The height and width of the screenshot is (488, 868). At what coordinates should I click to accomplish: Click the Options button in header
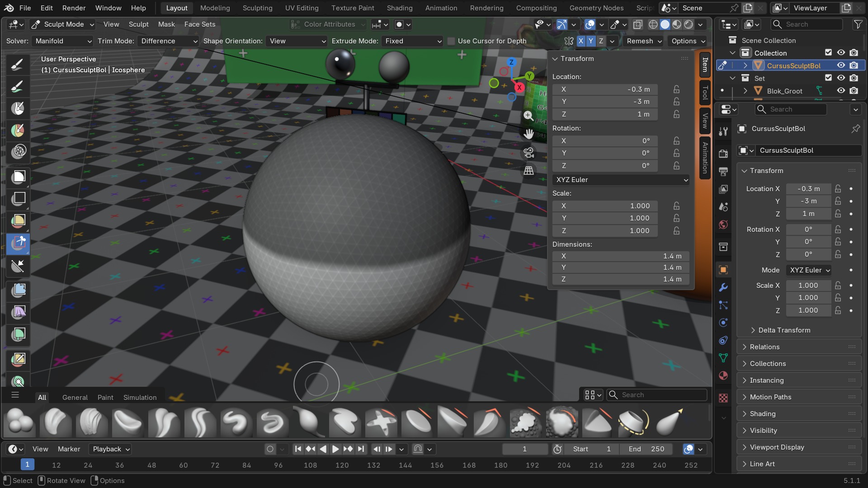(x=688, y=41)
